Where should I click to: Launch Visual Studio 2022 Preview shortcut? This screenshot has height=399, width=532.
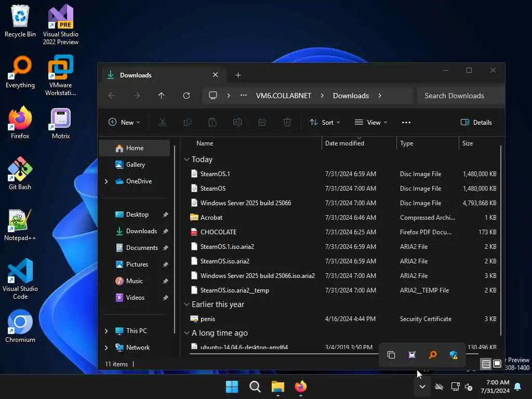click(61, 24)
